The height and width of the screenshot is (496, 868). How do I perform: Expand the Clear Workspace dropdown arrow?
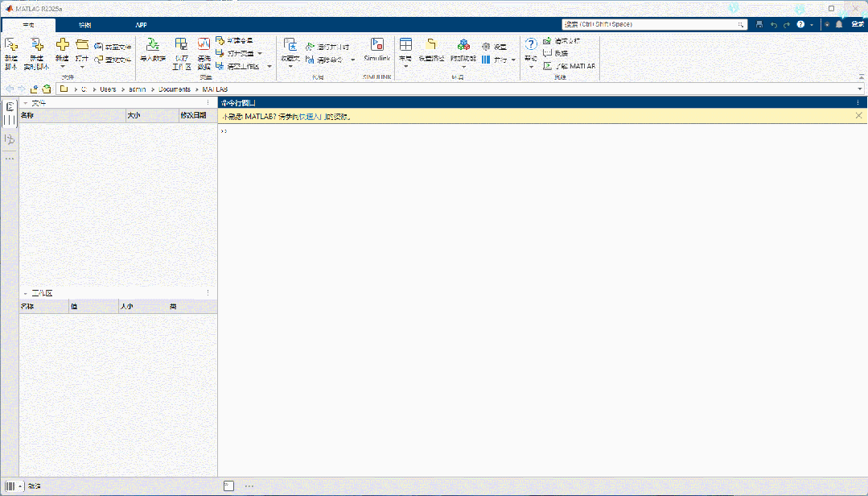[x=269, y=67]
